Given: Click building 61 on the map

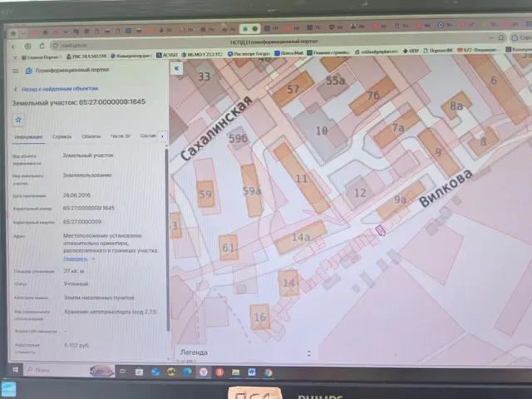Looking at the screenshot, I should 228,248.
